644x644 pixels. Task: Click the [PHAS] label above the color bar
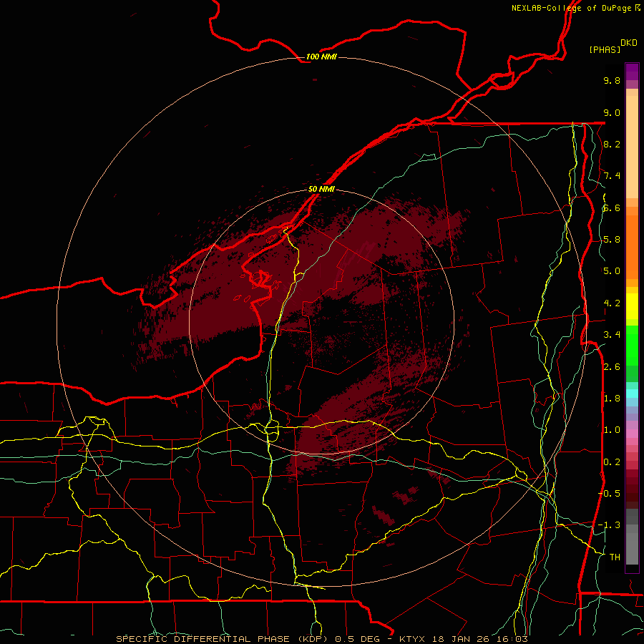605,49
